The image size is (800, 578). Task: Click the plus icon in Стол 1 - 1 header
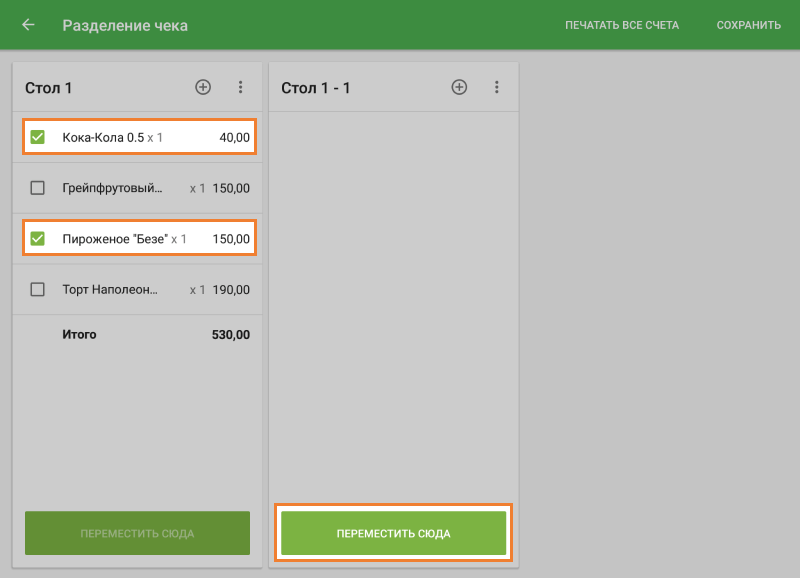coord(460,88)
